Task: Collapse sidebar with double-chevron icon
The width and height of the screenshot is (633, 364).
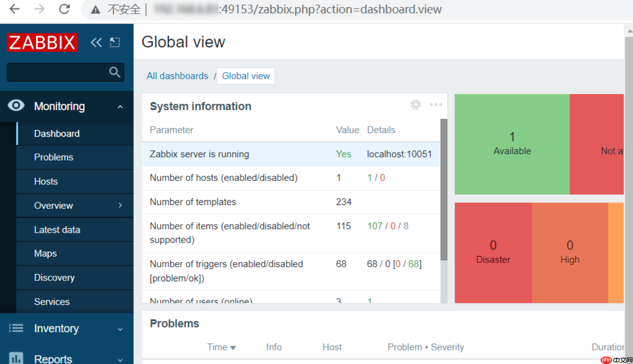Action: pyautogui.click(x=96, y=42)
